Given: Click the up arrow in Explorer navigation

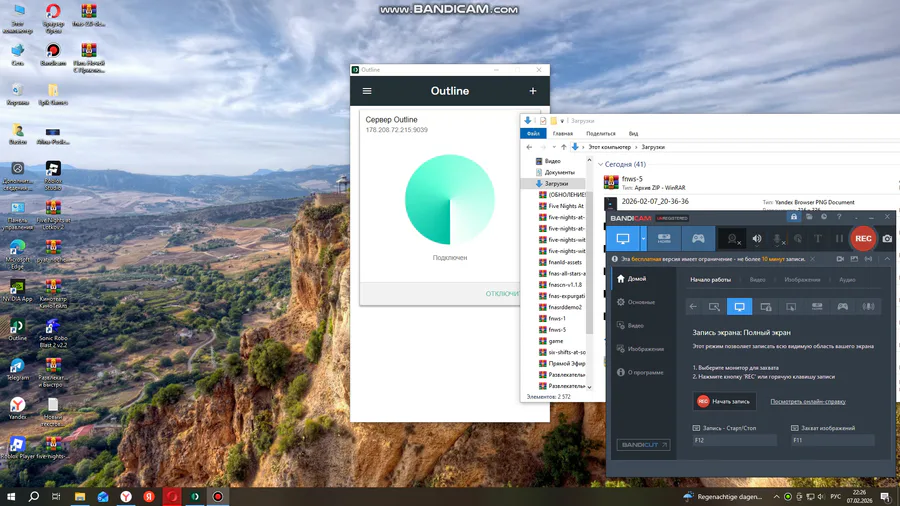Looking at the screenshot, I should (564, 147).
